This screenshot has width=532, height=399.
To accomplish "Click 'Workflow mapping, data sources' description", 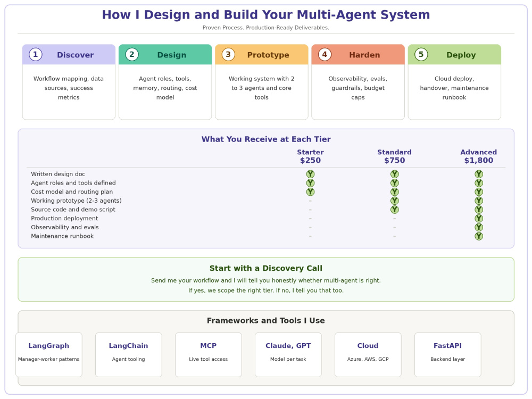I will point(69,88).
